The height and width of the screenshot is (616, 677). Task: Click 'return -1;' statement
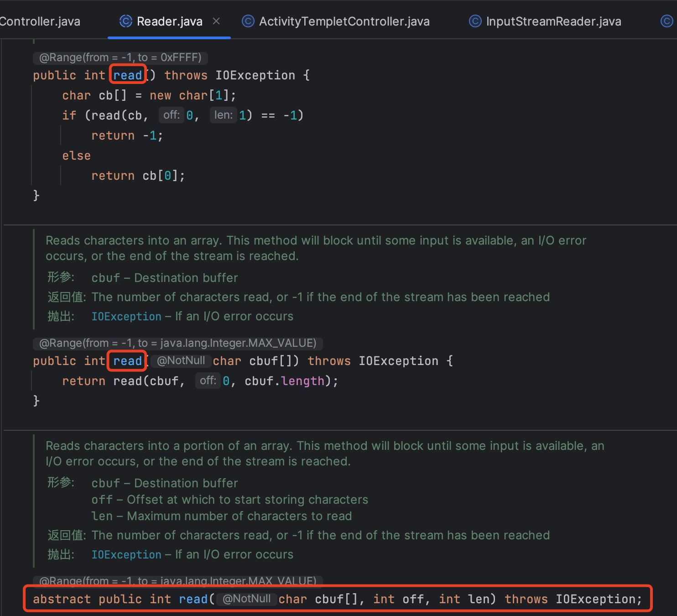127,136
